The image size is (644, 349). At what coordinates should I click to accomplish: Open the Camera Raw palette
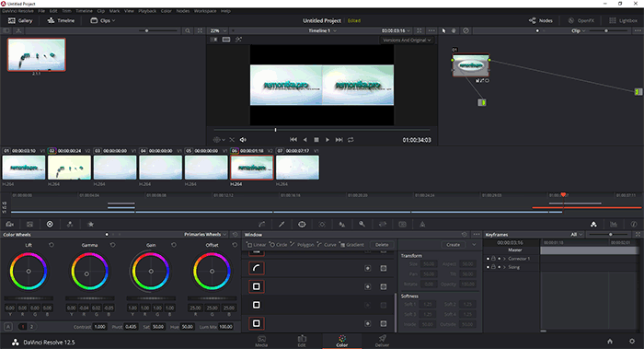10,224
